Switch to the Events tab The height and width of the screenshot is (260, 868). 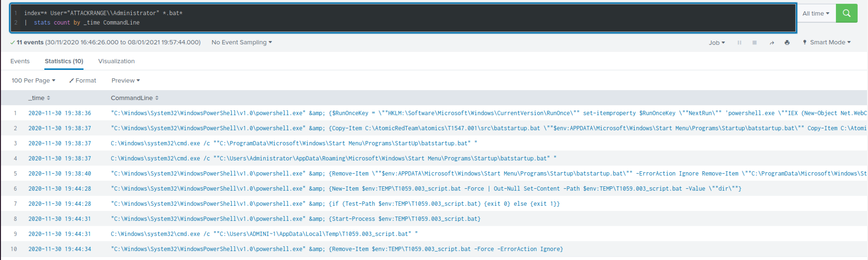(x=20, y=61)
